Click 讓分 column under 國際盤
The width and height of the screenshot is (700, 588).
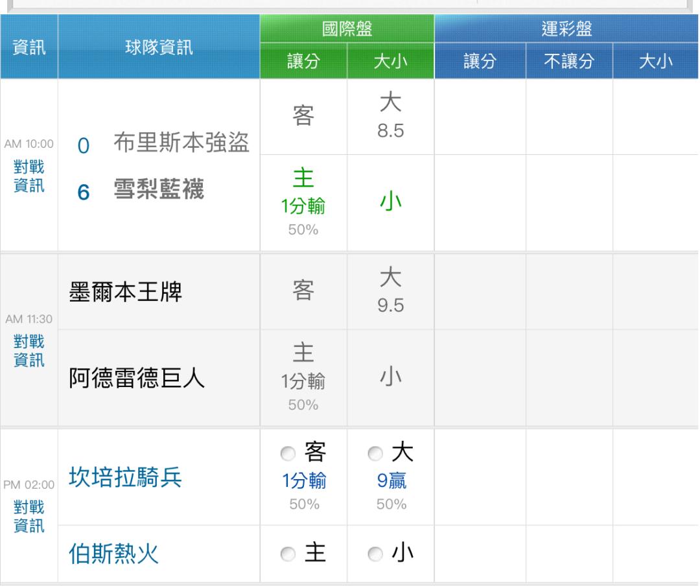pos(303,61)
